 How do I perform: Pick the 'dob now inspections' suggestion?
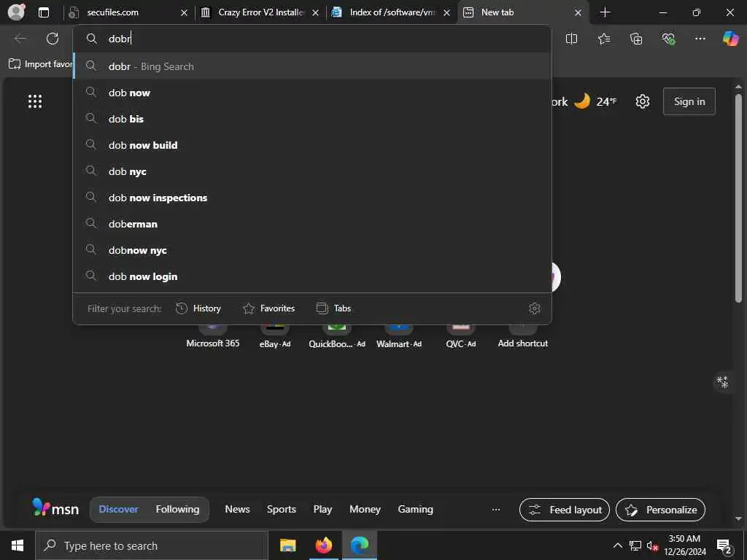click(312, 197)
